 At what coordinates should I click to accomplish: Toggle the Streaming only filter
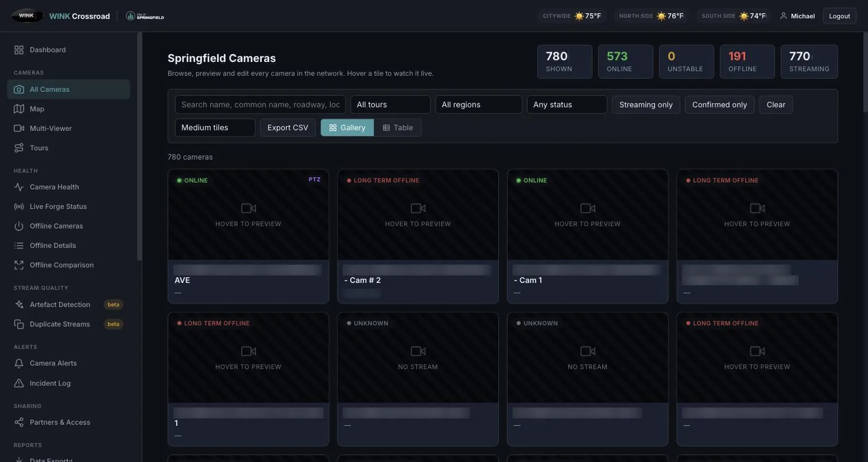[646, 104]
